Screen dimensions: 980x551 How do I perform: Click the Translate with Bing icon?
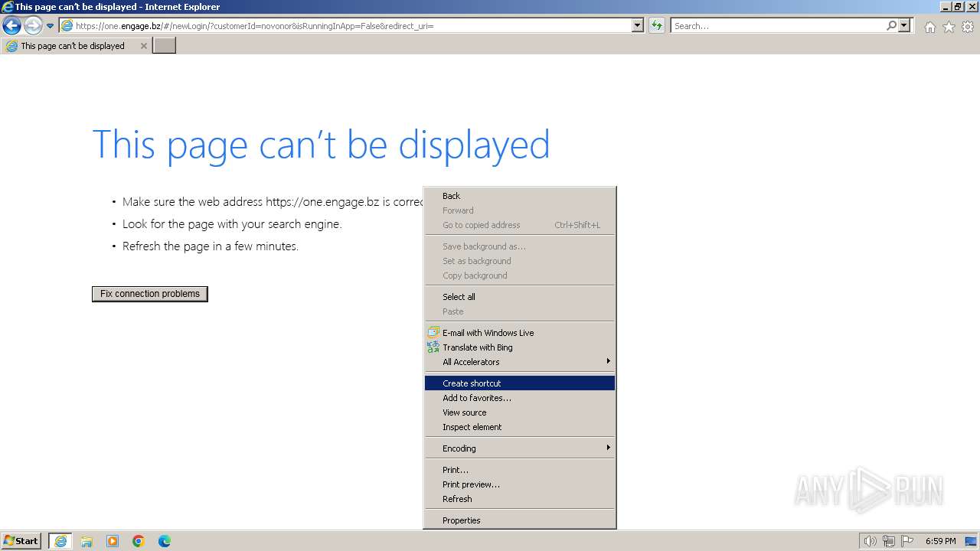[433, 347]
